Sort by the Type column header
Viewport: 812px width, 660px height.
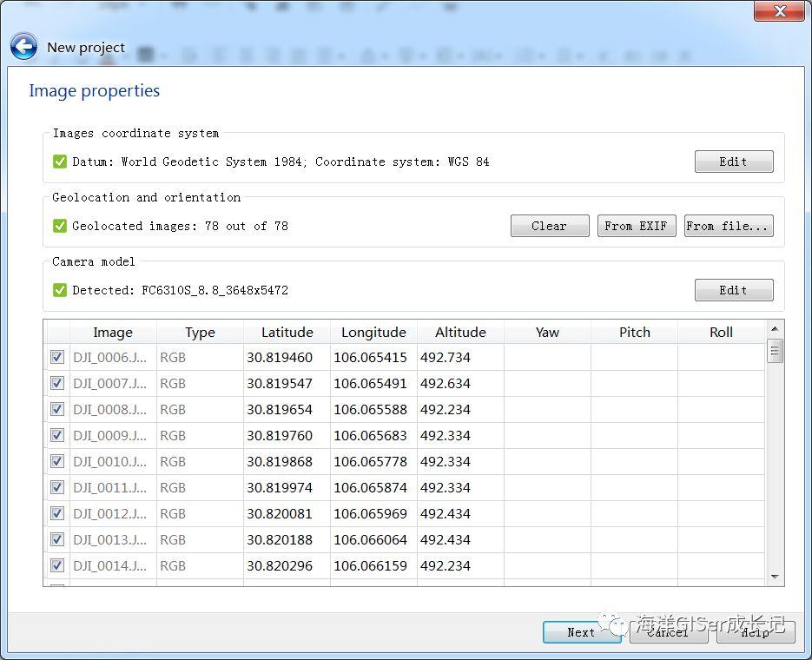(x=200, y=333)
